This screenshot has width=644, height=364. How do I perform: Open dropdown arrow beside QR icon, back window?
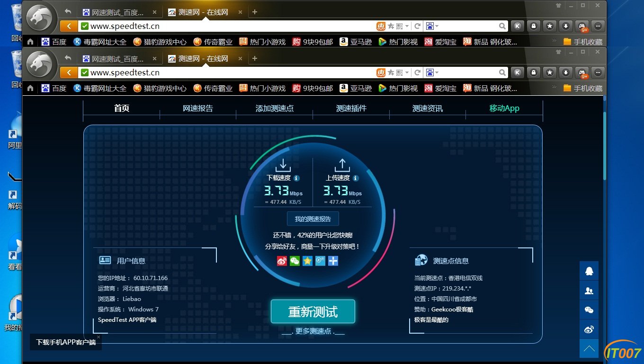pos(407,26)
